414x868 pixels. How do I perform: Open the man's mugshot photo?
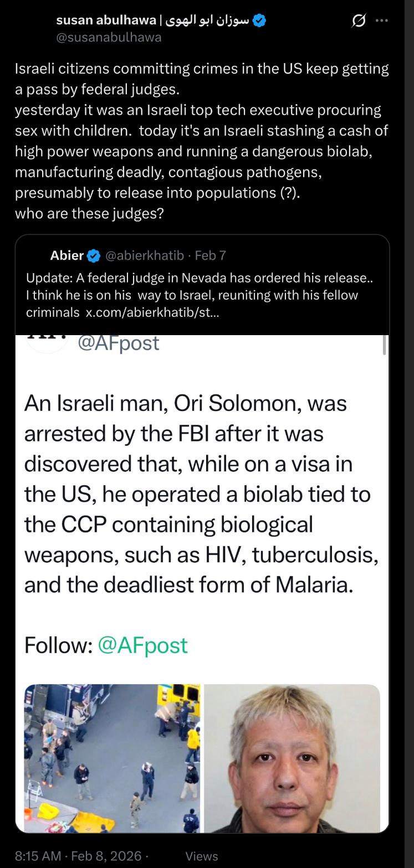(292, 758)
